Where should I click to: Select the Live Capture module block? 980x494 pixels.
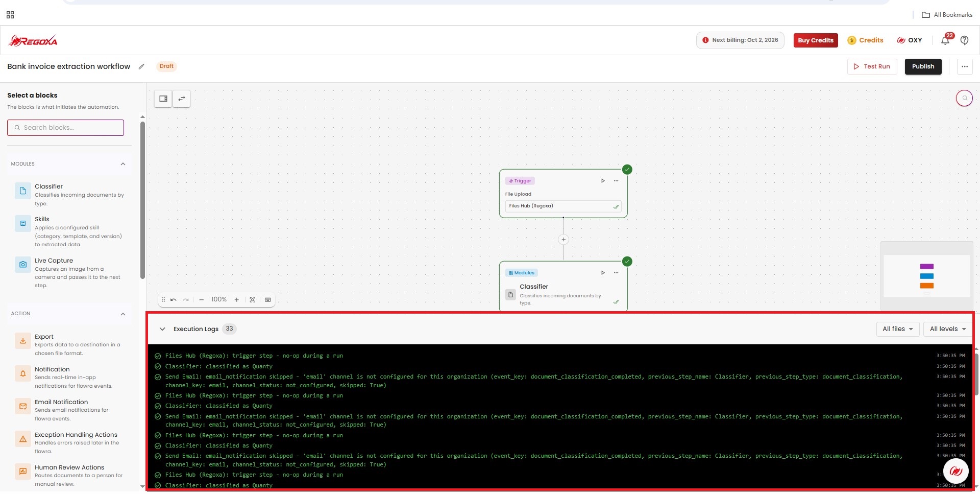(x=70, y=273)
